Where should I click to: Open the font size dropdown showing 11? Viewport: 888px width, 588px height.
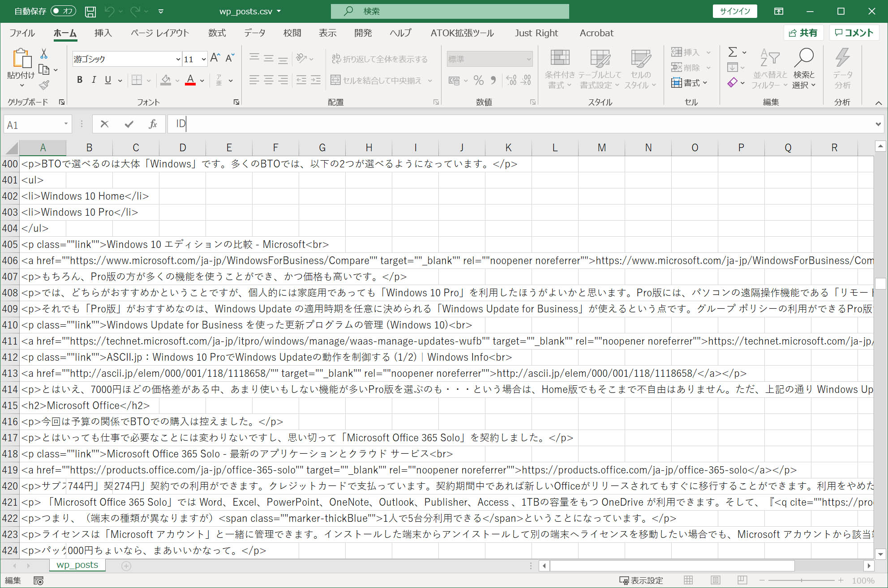[204, 59]
